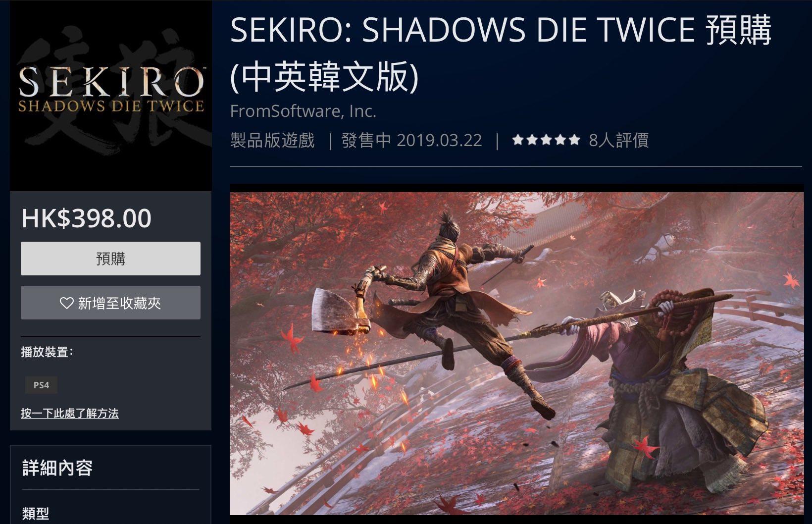Click the PS4 platform badge
This screenshot has width=812, height=524.
coord(41,385)
